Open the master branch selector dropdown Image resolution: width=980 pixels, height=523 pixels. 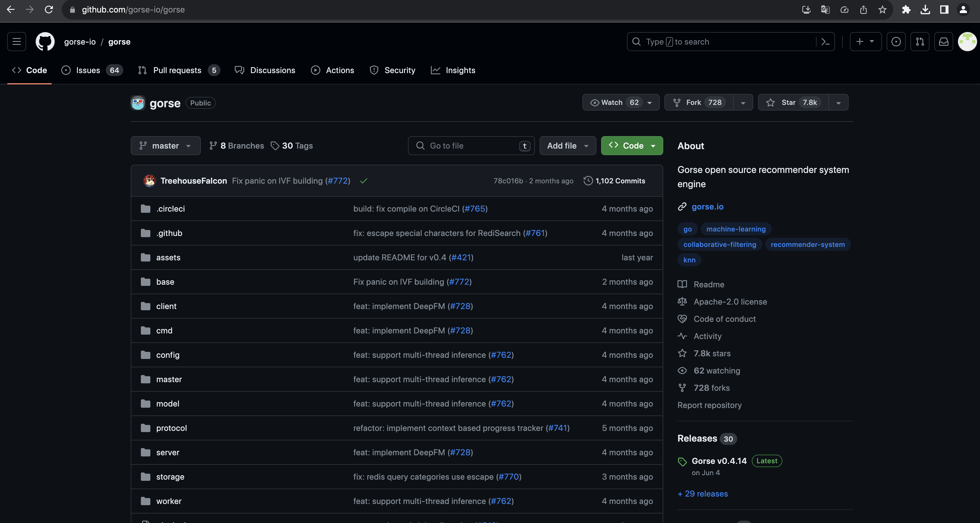pos(166,146)
